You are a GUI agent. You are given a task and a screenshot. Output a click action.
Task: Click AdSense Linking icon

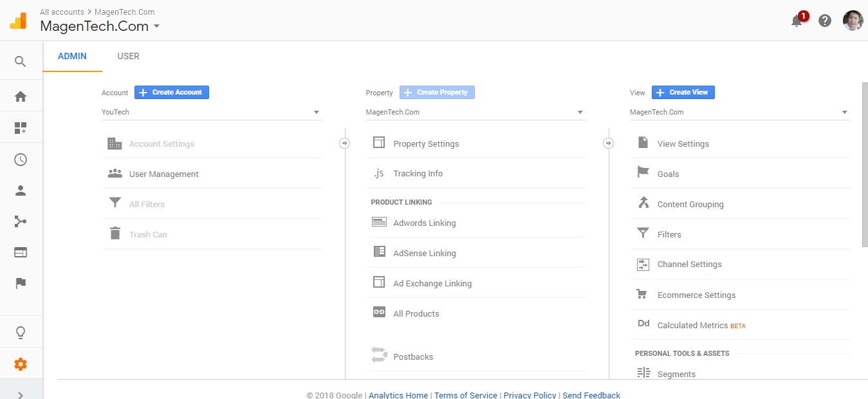click(x=379, y=252)
